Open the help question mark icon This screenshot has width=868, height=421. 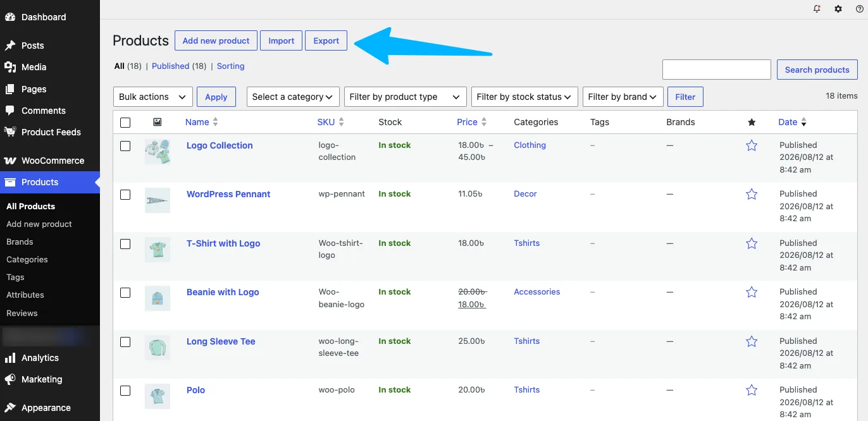point(859,9)
